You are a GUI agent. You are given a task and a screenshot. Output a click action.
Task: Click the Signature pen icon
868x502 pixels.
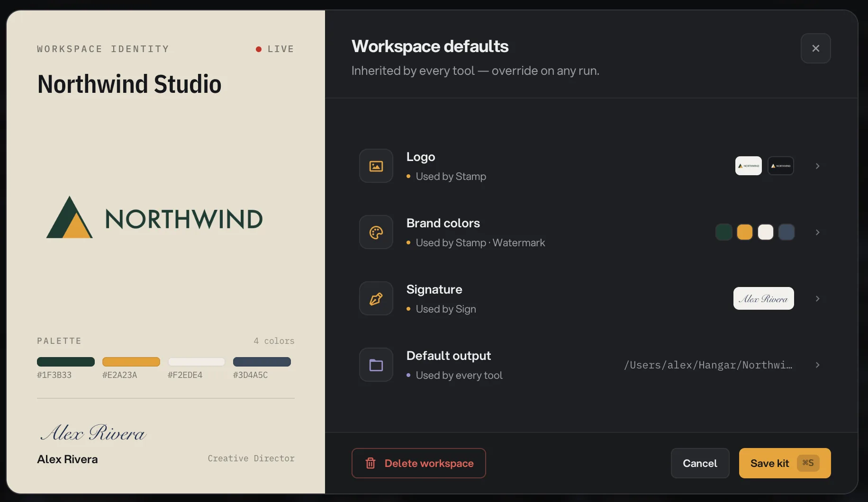pos(376,298)
